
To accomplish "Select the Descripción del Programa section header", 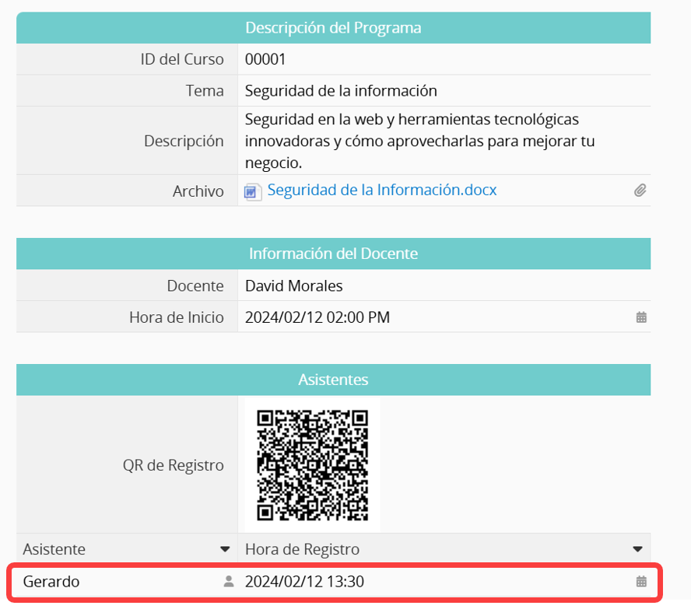I will coord(333,28).
